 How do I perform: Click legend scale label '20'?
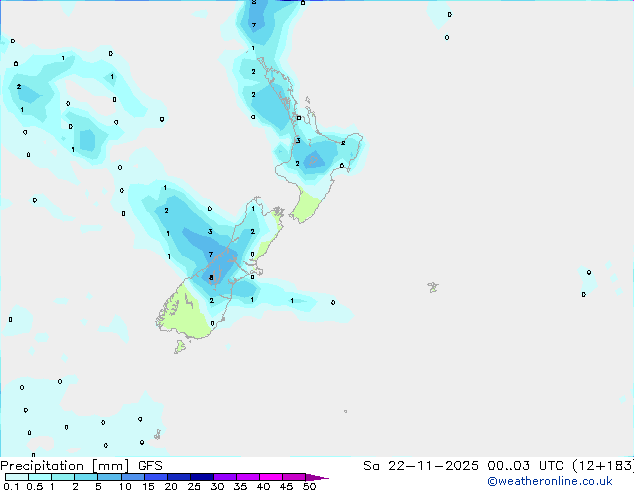point(171,486)
